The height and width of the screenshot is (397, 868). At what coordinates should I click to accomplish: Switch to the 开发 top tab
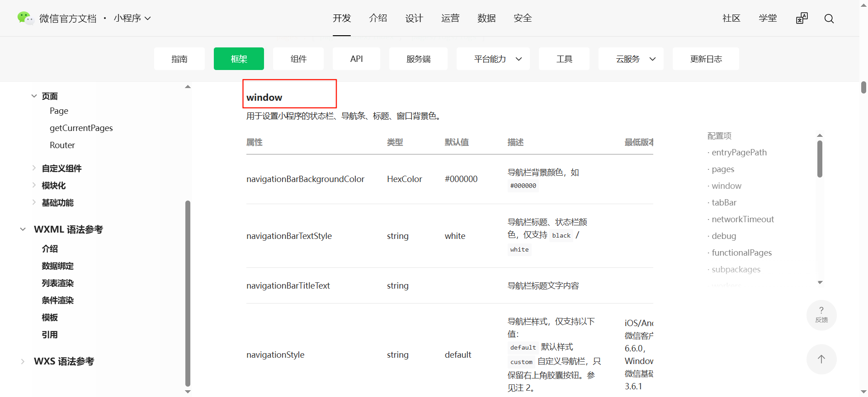click(342, 18)
